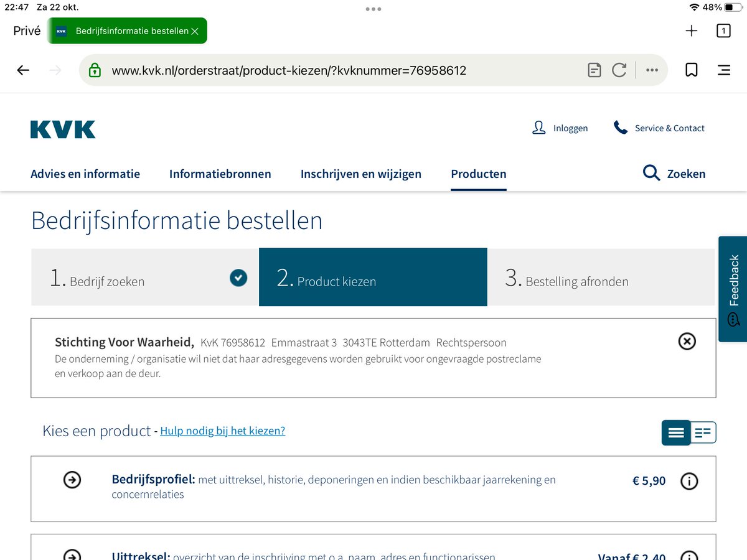Screen dimensions: 747x560
Task: Remove selected company with X icon
Action: click(x=687, y=341)
